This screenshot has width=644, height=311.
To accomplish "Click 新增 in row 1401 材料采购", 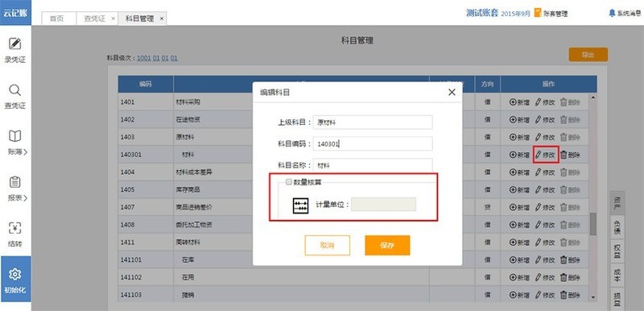I will pos(519,102).
